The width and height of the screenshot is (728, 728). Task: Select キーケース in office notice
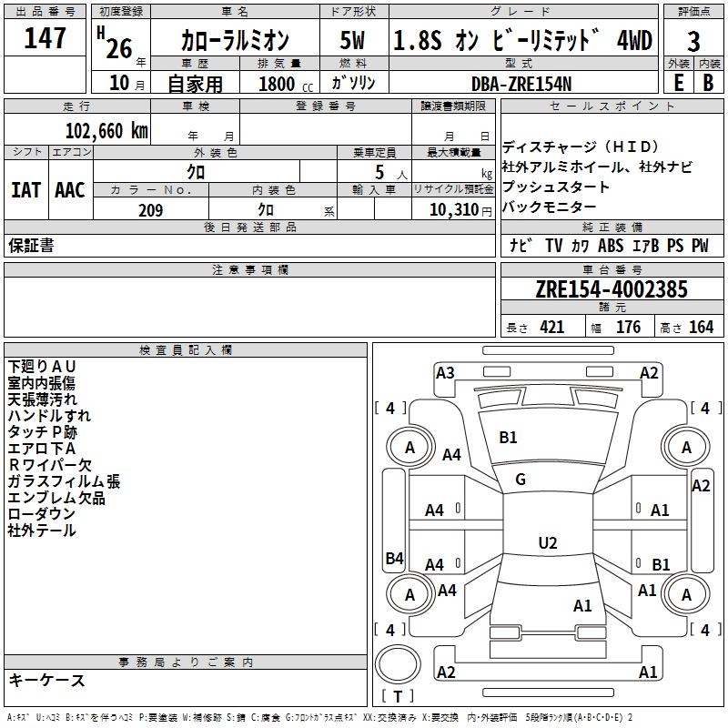46,681
